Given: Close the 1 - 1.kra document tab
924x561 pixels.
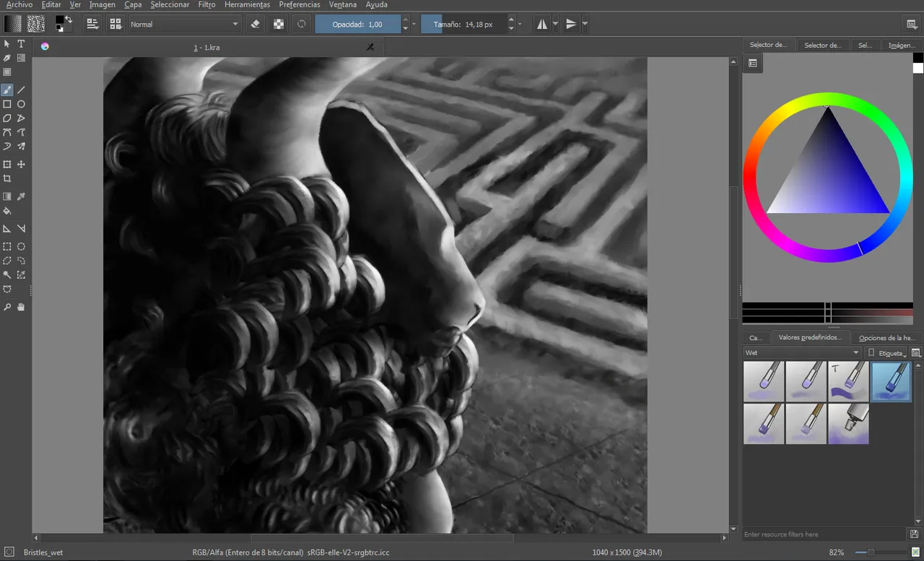Looking at the screenshot, I should tap(371, 46).
